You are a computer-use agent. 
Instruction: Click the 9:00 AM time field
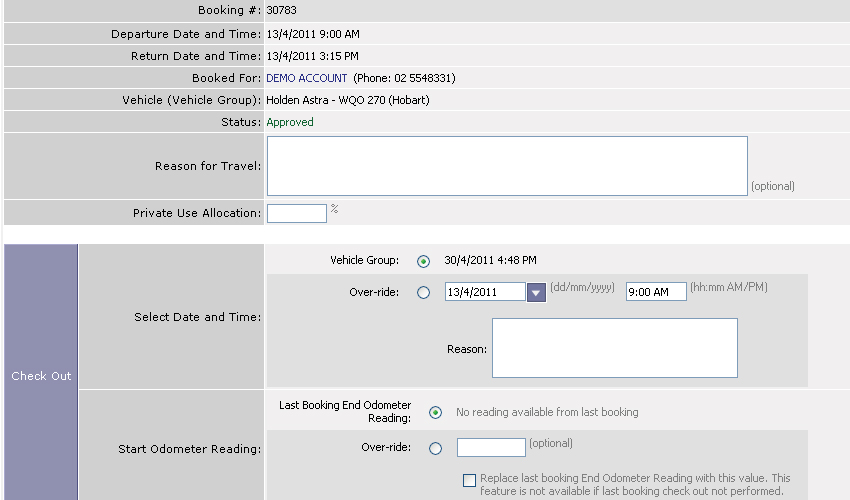click(x=656, y=292)
